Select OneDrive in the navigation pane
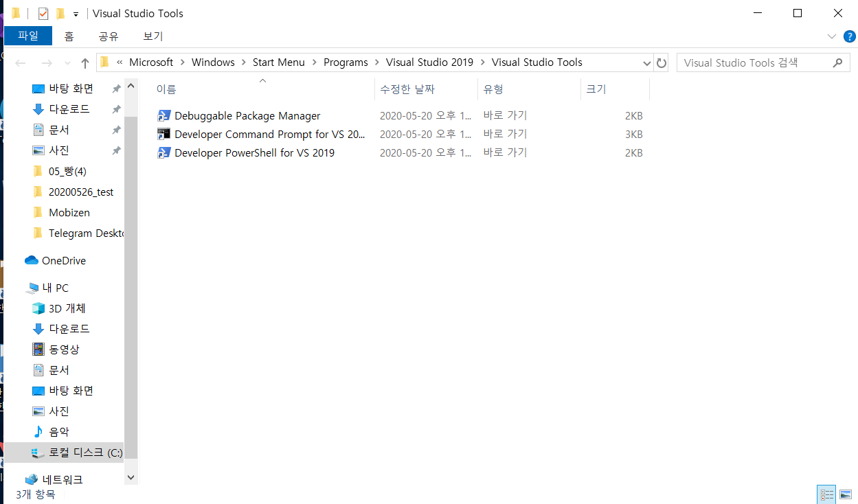Screen dimensions: 858x504 coord(63,261)
